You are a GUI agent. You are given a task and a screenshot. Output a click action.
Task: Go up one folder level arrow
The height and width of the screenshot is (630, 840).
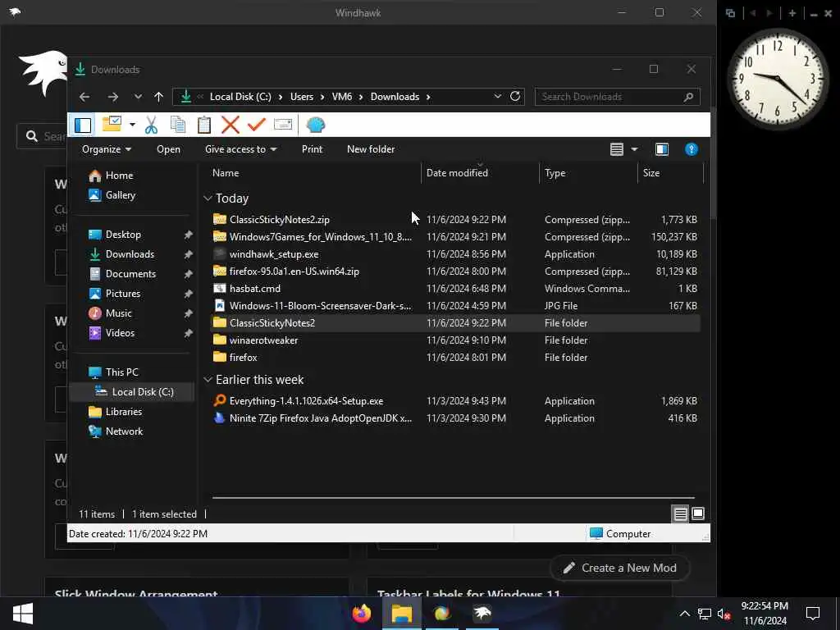click(x=158, y=97)
